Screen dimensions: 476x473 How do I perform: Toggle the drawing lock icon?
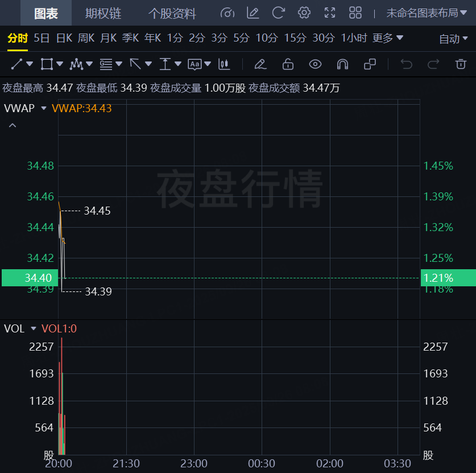pyautogui.click(x=288, y=64)
